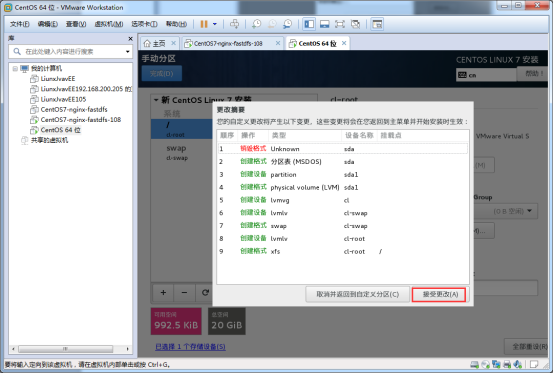Close the CentOS 64 位 tab
This screenshot has height=373, width=553.
pyautogui.click(x=344, y=43)
